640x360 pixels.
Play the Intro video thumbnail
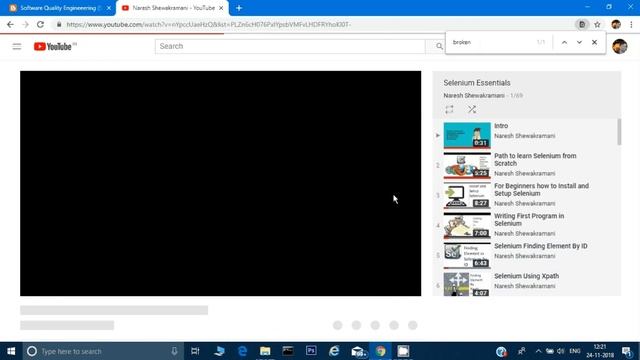point(467,135)
